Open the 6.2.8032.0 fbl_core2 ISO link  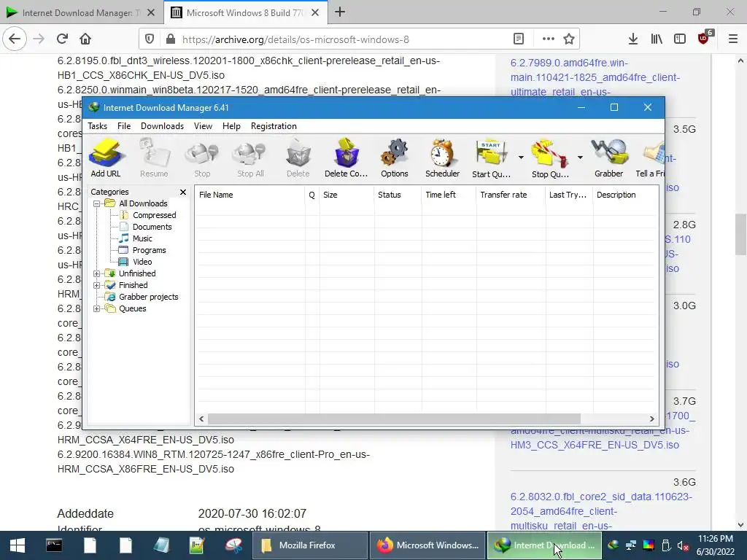point(601,511)
